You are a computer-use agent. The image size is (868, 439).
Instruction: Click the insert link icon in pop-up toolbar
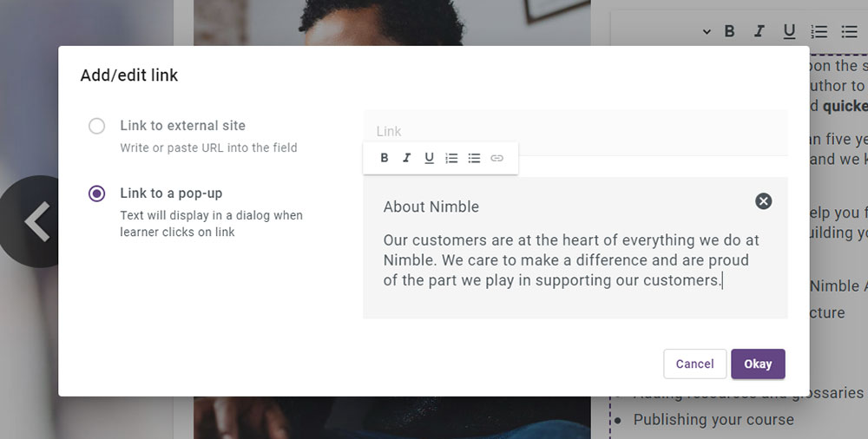coord(497,158)
